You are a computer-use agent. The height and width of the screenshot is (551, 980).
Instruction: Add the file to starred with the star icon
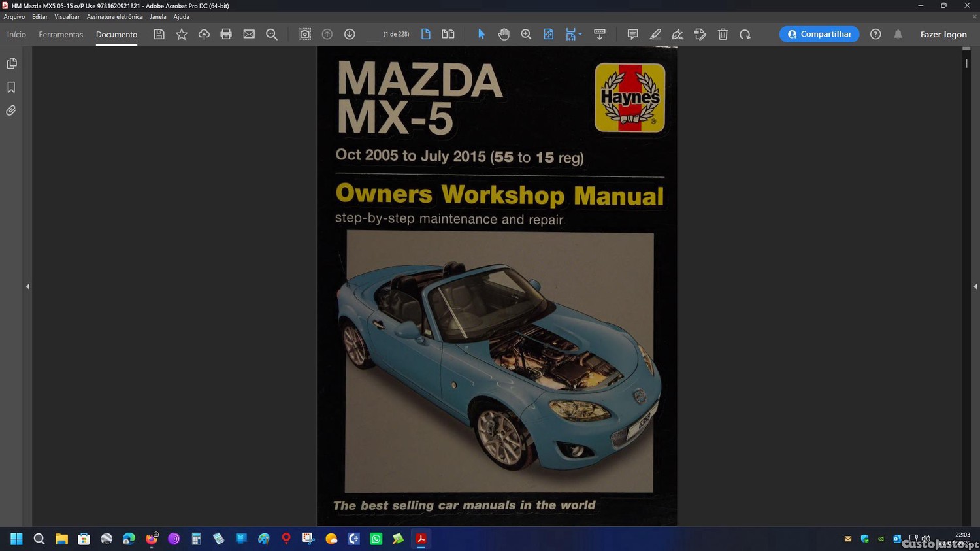pos(182,34)
